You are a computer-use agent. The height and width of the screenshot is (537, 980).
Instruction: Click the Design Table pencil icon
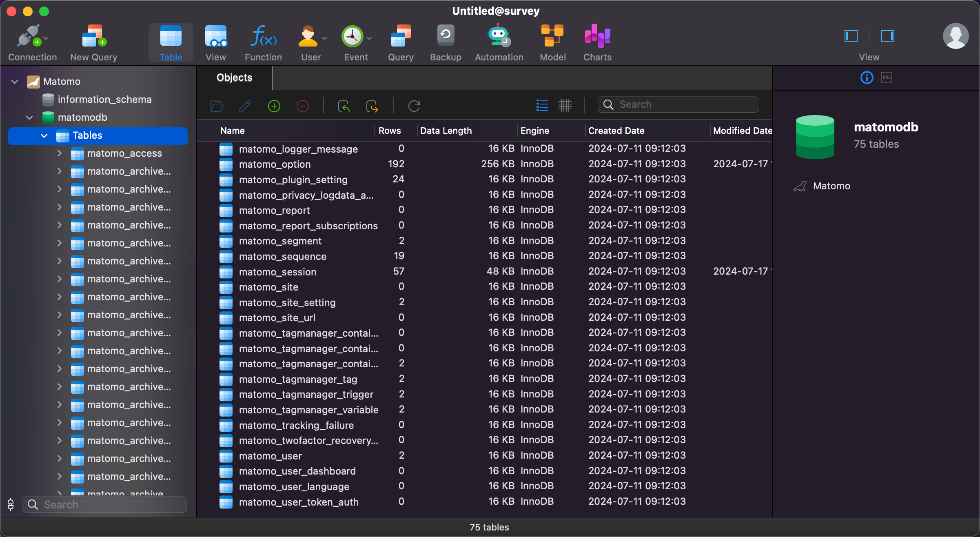(245, 107)
